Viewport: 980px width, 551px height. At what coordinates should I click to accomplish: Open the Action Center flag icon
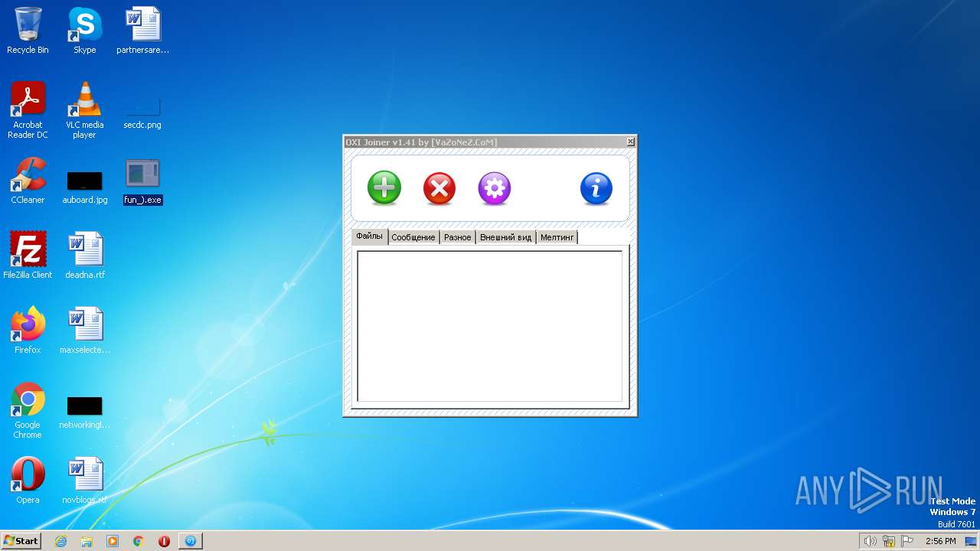click(907, 541)
